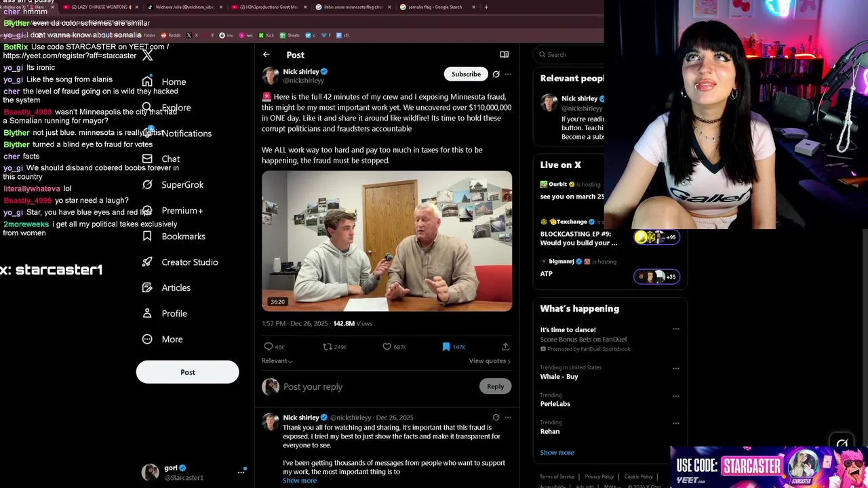Open Notifications in the X sidebar
This screenshot has width=868, height=488.
176,133
